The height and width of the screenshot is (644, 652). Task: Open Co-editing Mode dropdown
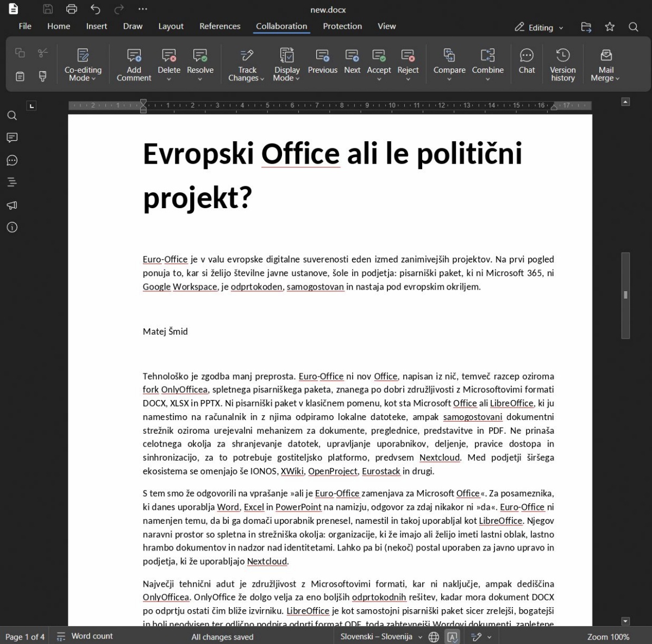click(83, 65)
